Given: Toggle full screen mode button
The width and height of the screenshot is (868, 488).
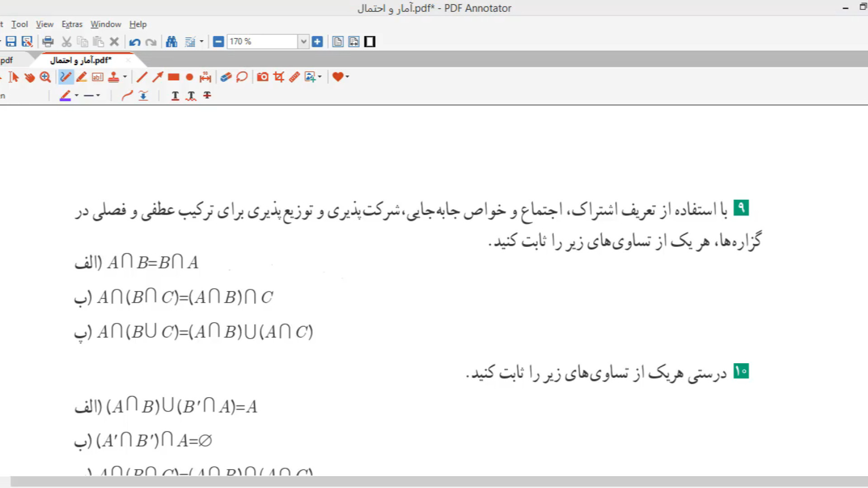Looking at the screenshot, I should 370,42.
